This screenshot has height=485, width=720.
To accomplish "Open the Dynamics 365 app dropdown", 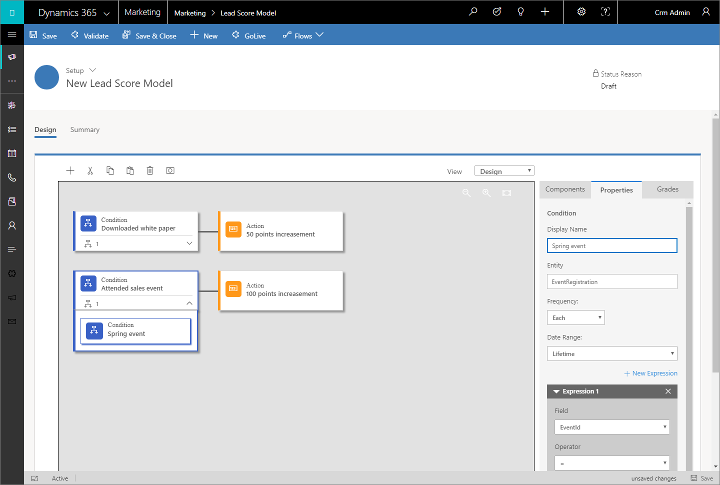I will (73, 12).
